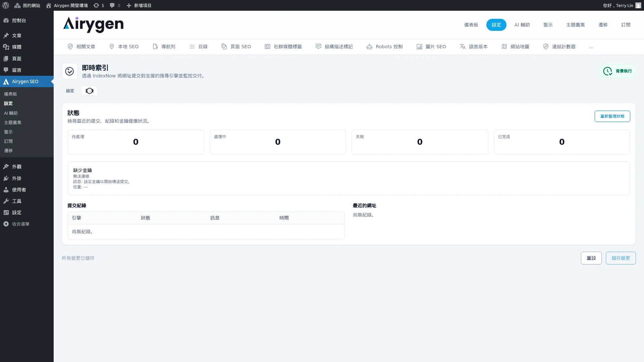Open 控制台 in the sidebar

coord(27,20)
